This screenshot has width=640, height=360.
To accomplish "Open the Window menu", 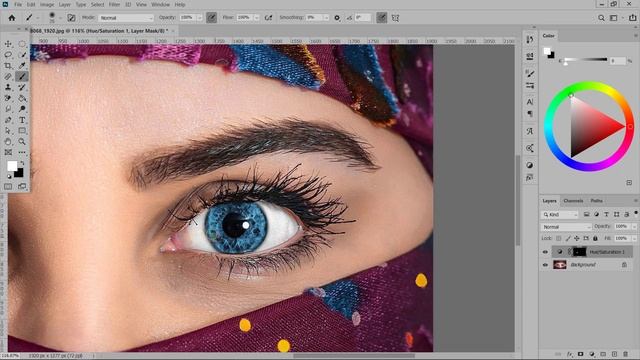I will (x=160, y=4).
